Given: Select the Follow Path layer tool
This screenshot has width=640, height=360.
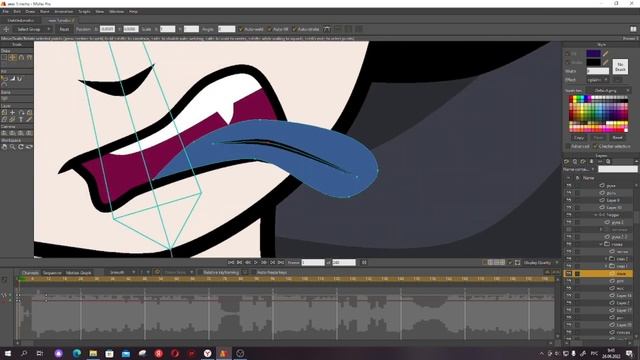Looking at the screenshot, I should (21, 112).
